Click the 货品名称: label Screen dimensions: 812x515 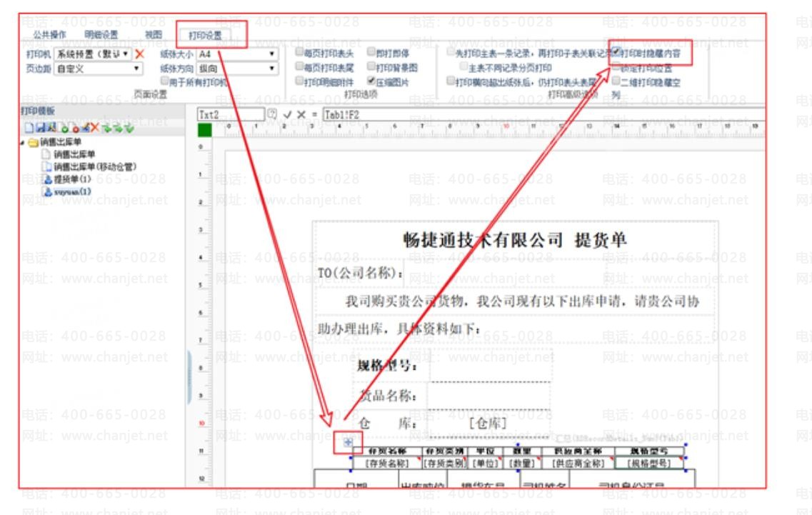coord(388,396)
